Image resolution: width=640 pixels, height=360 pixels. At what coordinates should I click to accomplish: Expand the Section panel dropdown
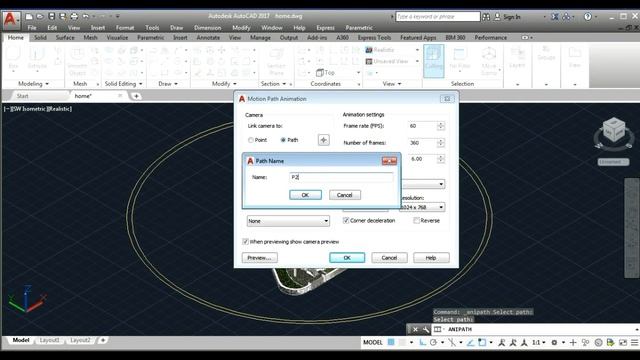pyautogui.click(x=273, y=84)
